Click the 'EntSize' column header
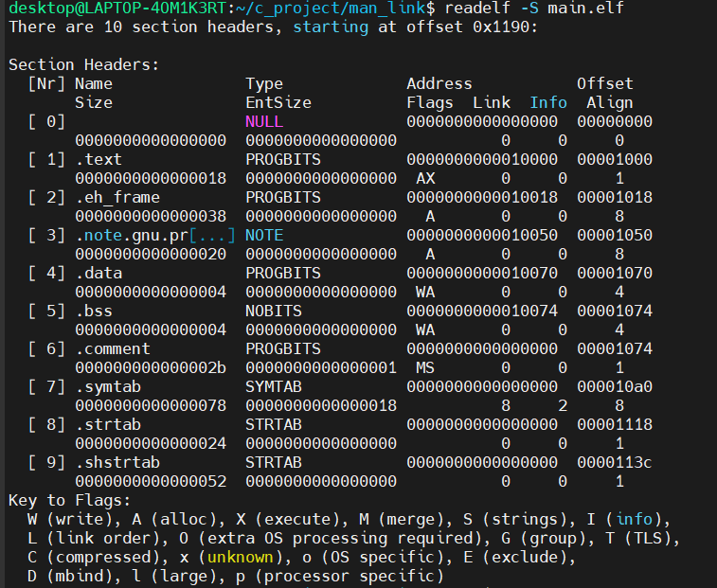This screenshot has width=717, height=588. click(278, 102)
